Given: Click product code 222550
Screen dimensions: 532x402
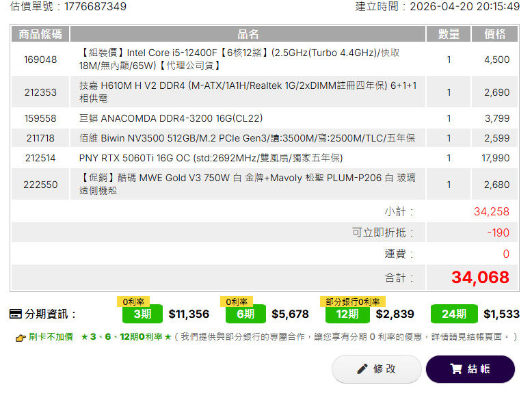Looking at the screenshot, I should click(40, 185).
